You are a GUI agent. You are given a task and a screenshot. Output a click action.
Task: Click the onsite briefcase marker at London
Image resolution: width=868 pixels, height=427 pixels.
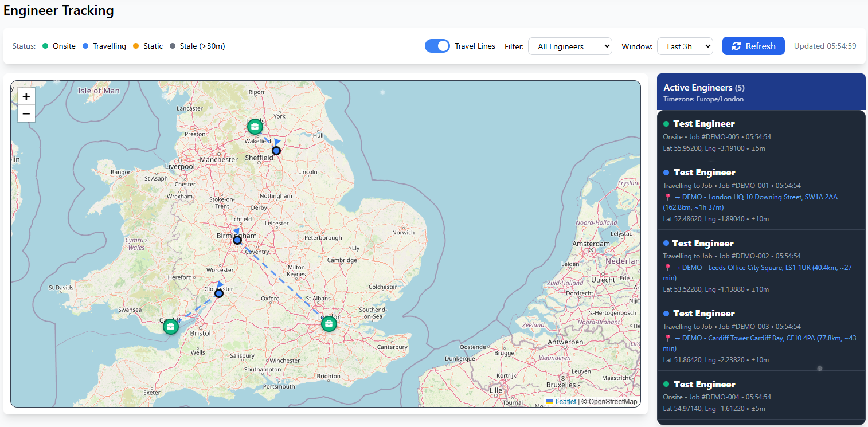tap(329, 324)
